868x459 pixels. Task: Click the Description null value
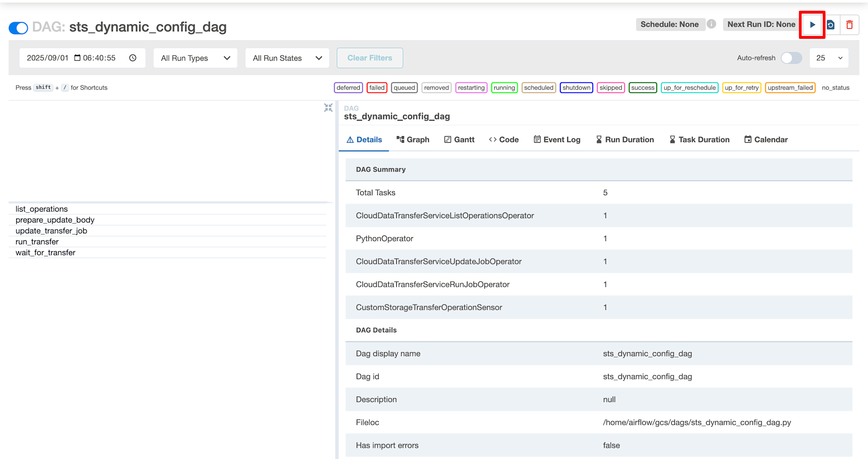tap(609, 400)
